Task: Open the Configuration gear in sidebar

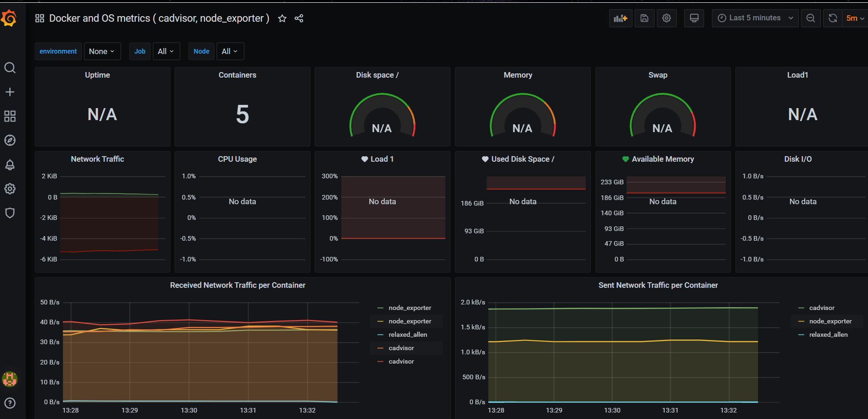Action: (10, 188)
